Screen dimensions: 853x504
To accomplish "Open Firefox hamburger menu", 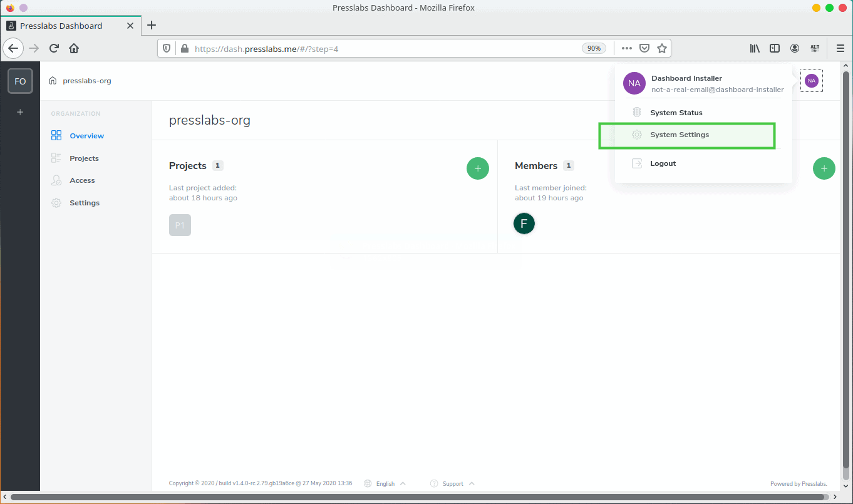I will pos(840,48).
